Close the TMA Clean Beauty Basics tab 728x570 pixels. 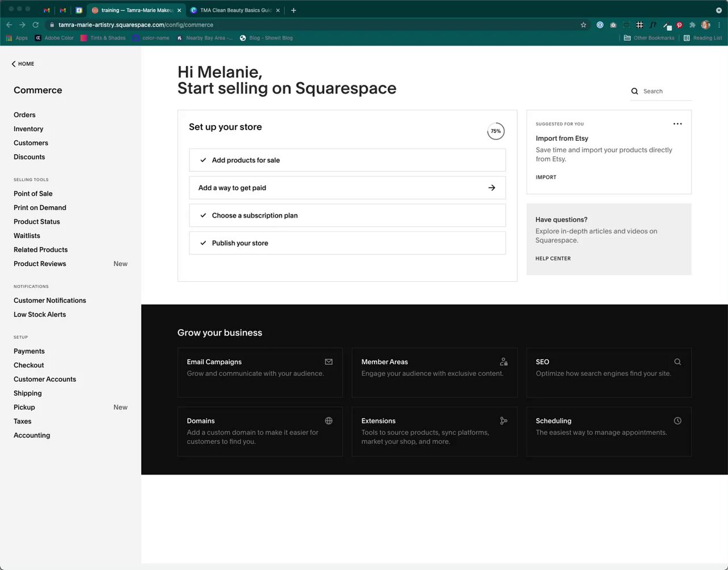point(278,10)
